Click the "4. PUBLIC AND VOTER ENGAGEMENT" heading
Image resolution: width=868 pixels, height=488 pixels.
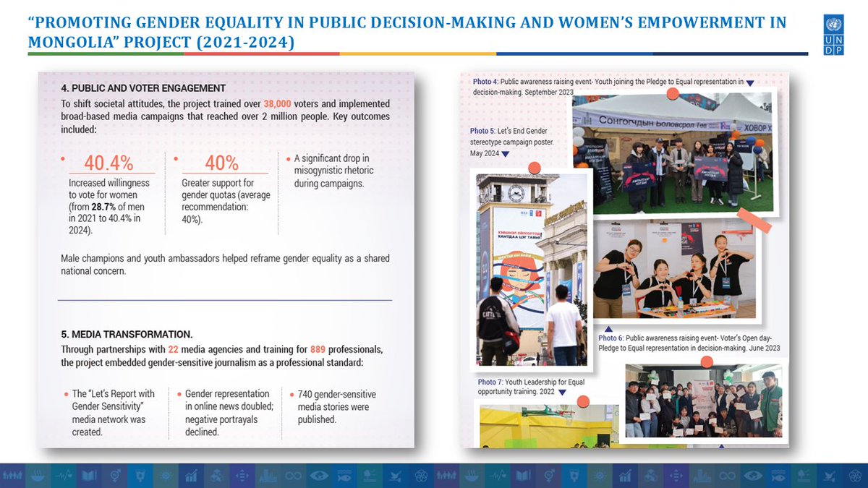click(x=143, y=88)
